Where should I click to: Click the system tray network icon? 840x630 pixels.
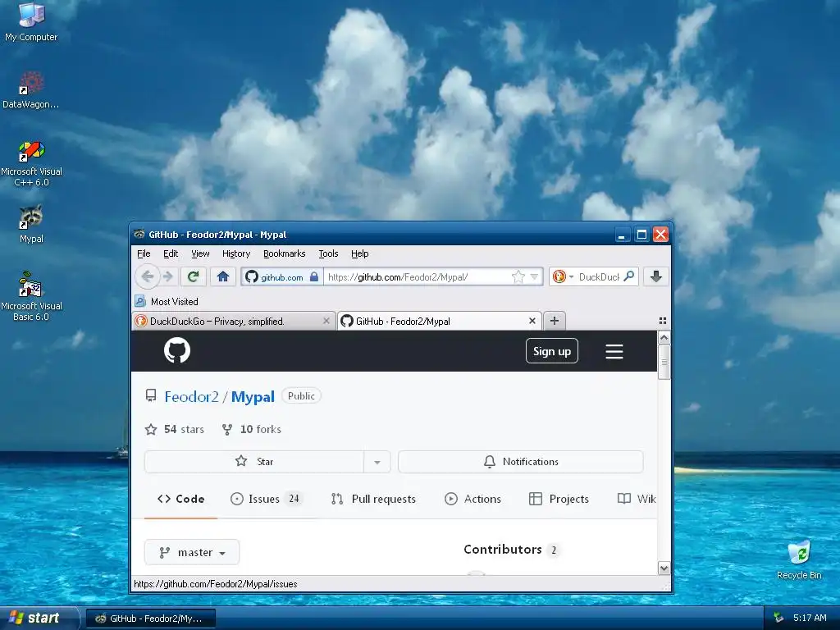click(x=778, y=618)
